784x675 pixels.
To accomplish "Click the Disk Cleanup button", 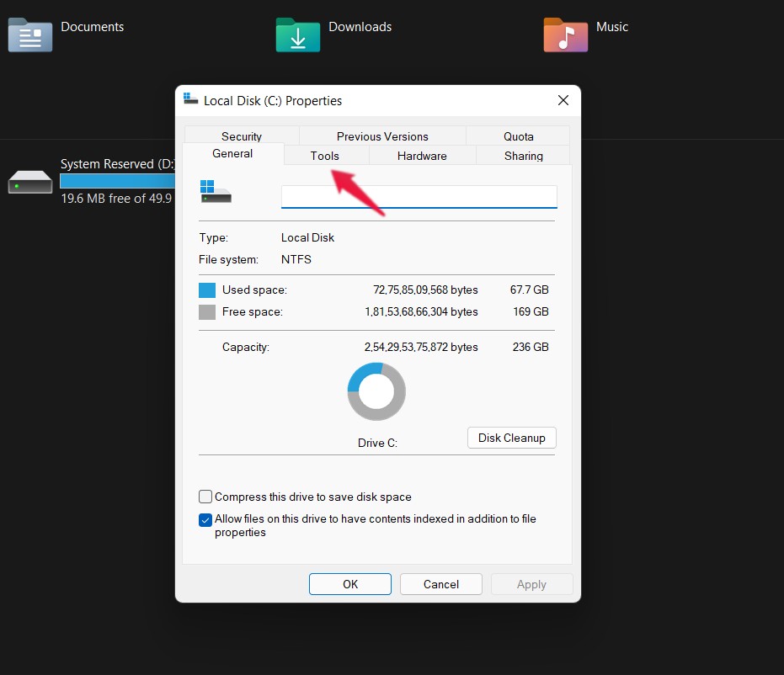I will [x=511, y=438].
